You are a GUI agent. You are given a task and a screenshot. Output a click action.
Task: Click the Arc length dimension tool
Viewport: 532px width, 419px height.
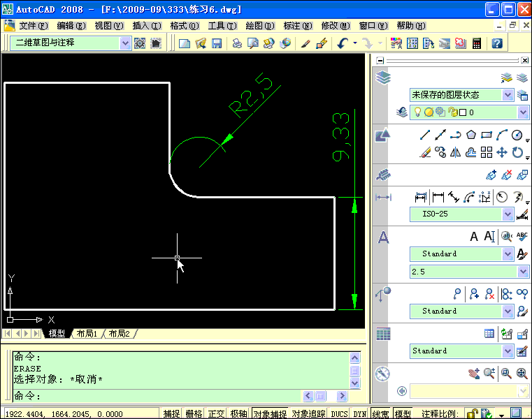coord(469,197)
